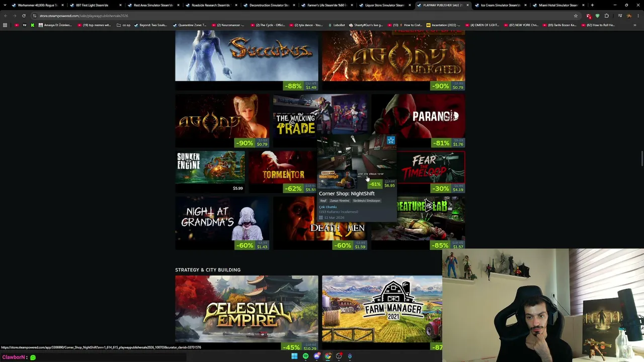644x362 pixels.
Task: Click the Corner Shop: NightShift title in popup
Action: [x=347, y=194]
